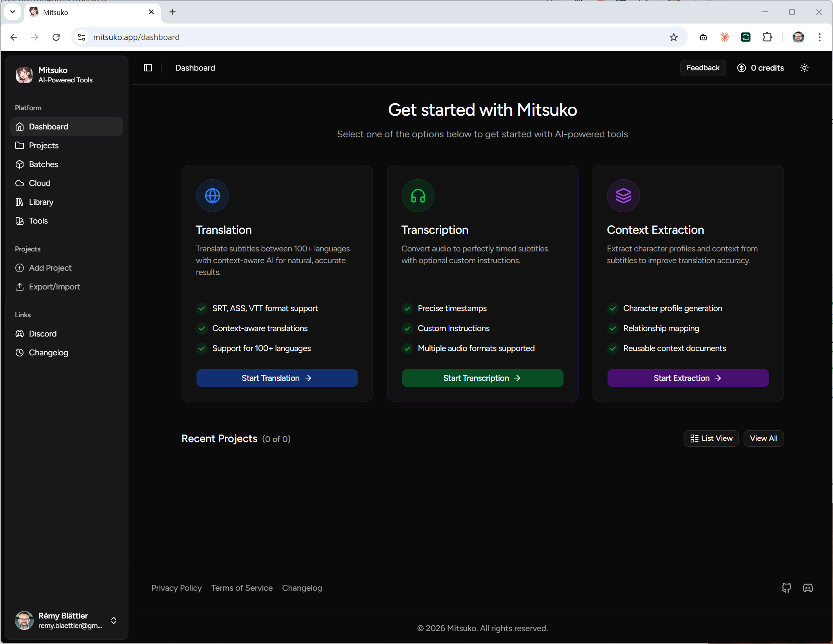This screenshot has width=833, height=644.
Task: Open the Tools section
Action: 67,221
